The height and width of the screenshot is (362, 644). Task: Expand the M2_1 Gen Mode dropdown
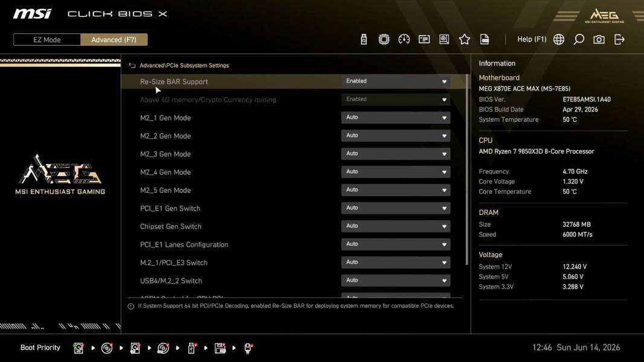click(396, 118)
